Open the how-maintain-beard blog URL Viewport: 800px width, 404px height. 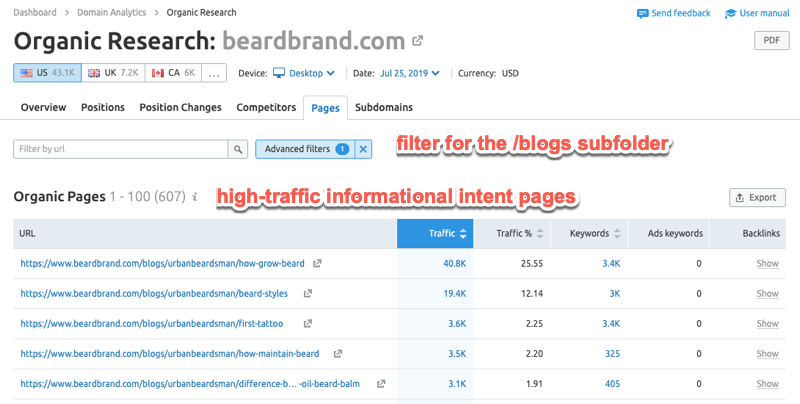tap(170, 354)
